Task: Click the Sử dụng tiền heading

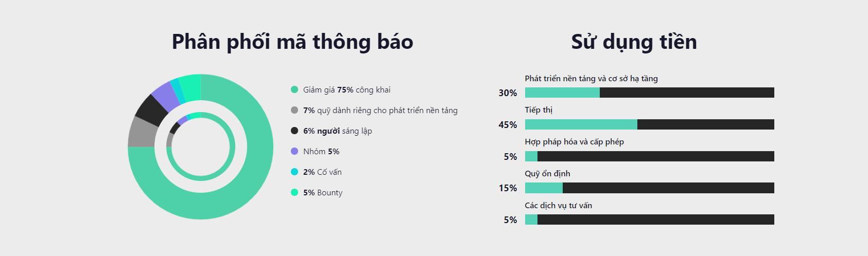Action: 634,42
